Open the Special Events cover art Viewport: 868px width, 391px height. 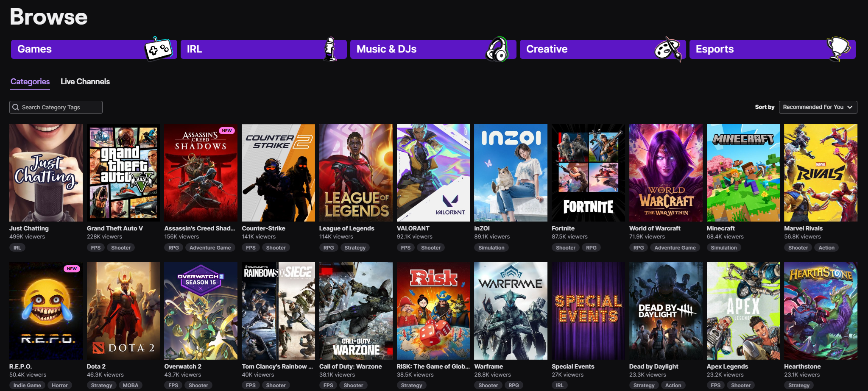point(588,311)
